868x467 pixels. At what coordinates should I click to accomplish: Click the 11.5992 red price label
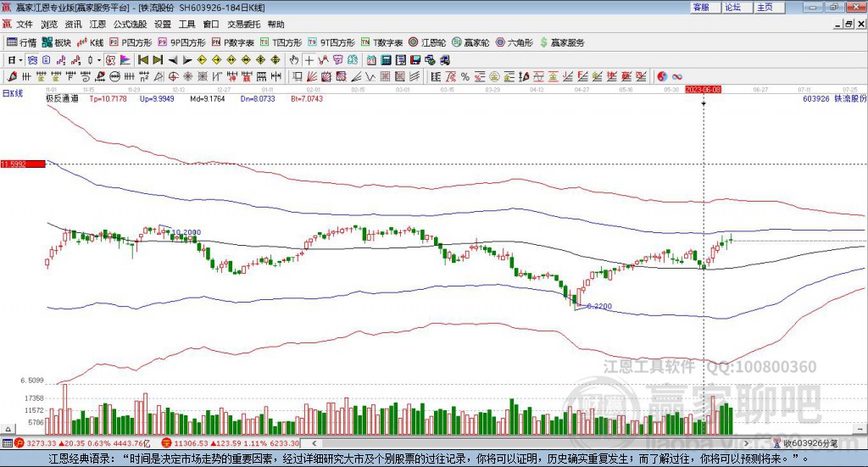[23, 164]
